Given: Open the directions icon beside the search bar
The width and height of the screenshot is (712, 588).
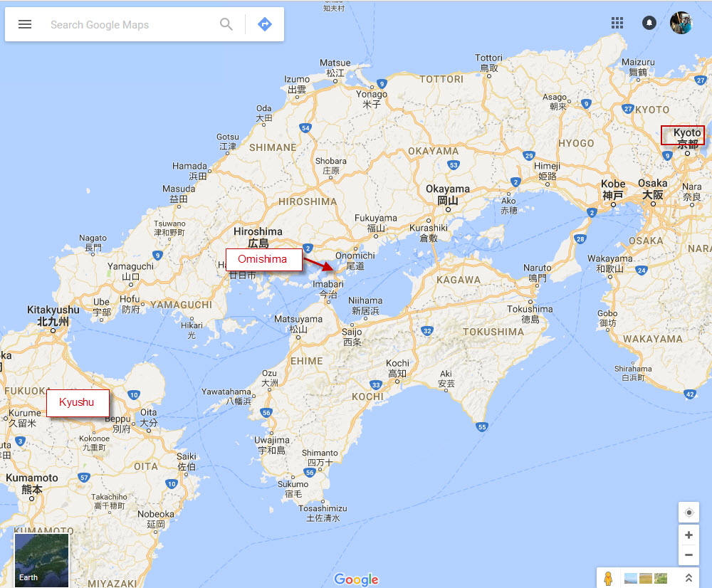Looking at the screenshot, I should (264, 23).
